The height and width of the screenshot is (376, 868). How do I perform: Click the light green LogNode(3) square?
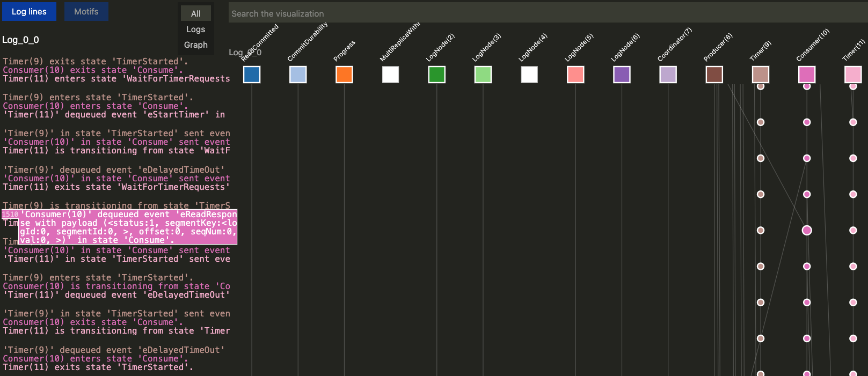[483, 75]
